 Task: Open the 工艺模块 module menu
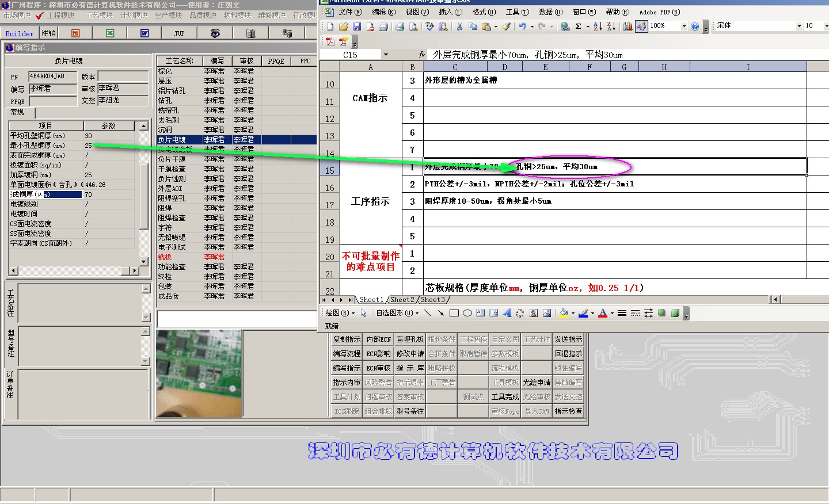(x=100, y=16)
